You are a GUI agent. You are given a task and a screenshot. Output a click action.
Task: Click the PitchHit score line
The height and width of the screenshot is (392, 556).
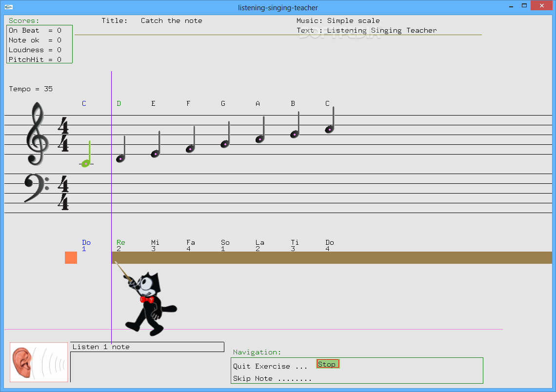[35, 59]
